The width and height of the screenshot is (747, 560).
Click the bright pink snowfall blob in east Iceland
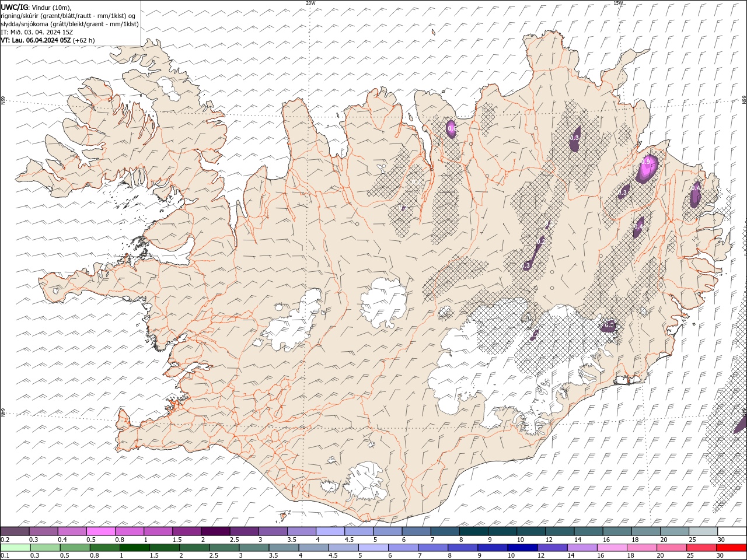[x=648, y=169]
